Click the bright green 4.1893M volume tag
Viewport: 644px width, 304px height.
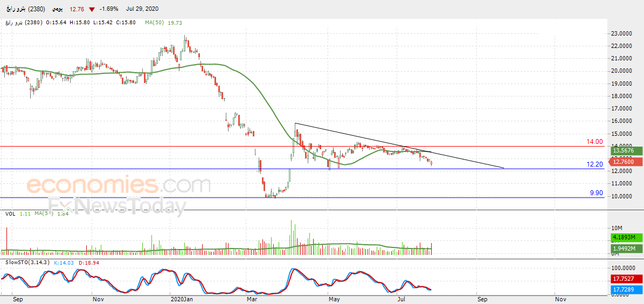tap(625, 237)
